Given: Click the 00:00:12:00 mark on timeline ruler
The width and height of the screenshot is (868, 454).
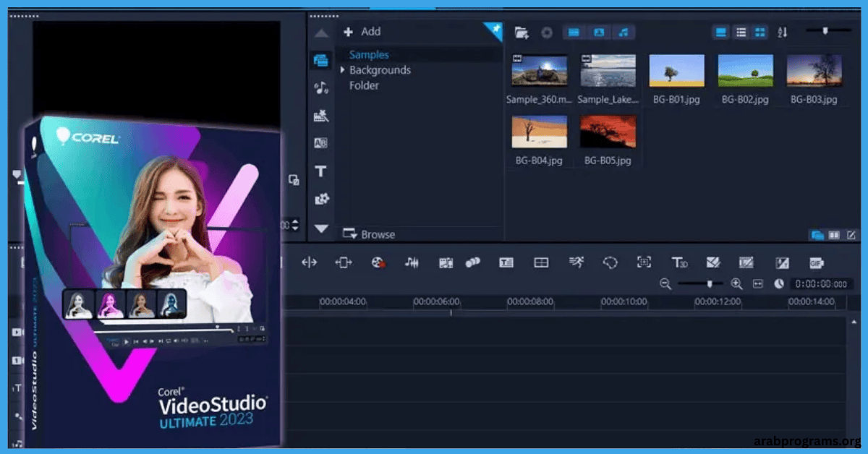Looking at the screenshot, I should coord(718,301).
